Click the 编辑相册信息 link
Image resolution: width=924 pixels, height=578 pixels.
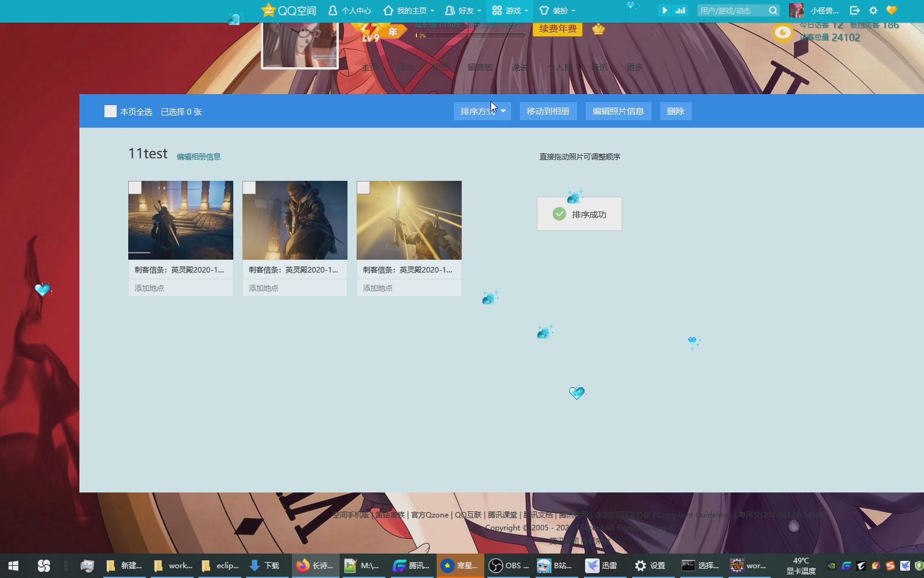198,156
